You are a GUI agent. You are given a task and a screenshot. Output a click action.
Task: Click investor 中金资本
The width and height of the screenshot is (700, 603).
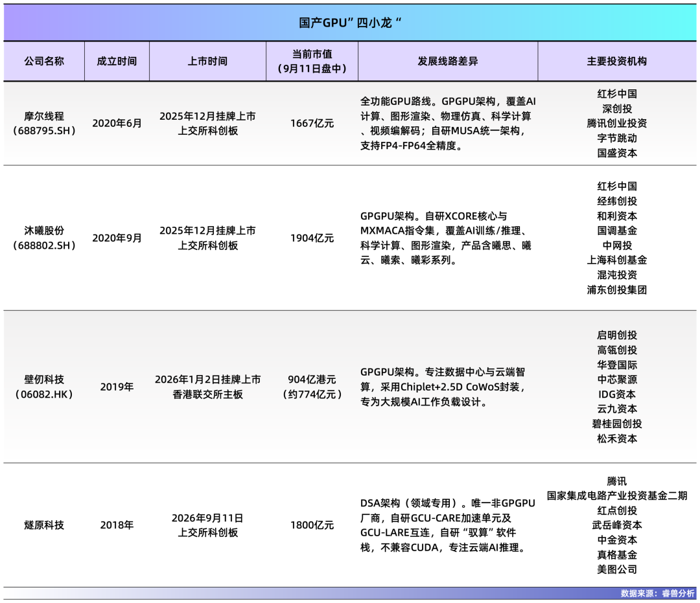(x=617, y=540)
